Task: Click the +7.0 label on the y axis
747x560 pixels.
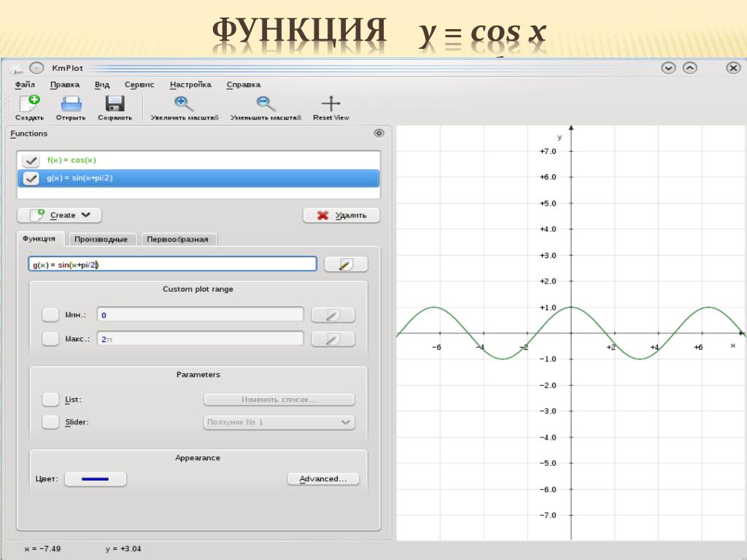Action: point(548,152)
